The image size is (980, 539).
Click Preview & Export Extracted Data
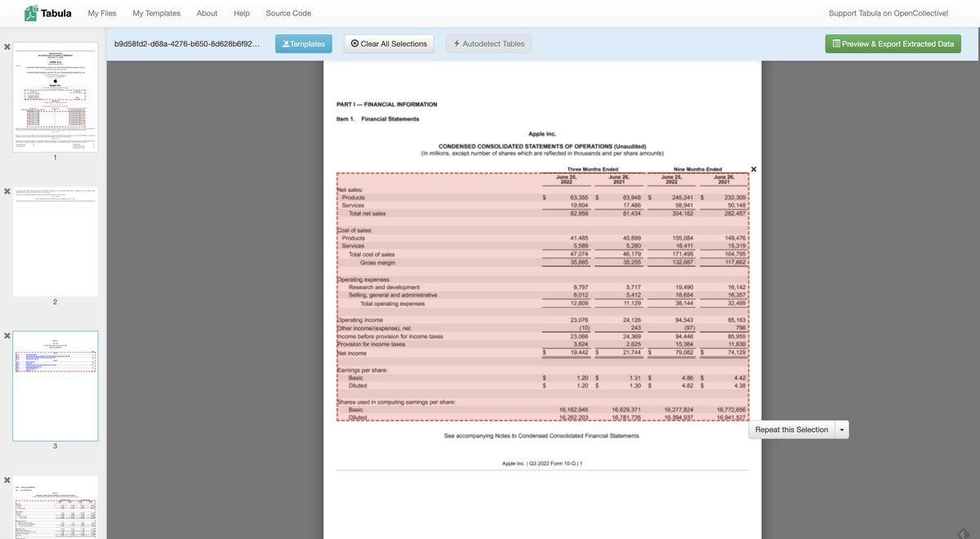tap(893, 44)
